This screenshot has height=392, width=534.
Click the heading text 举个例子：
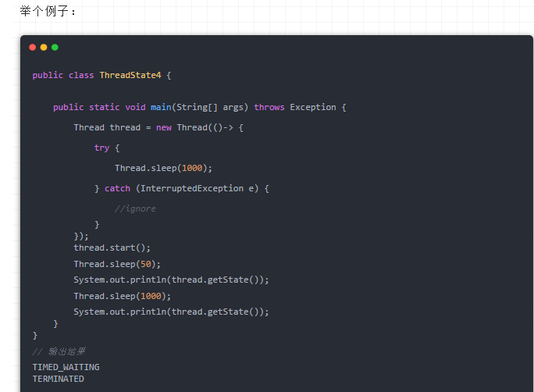(48, 11)
